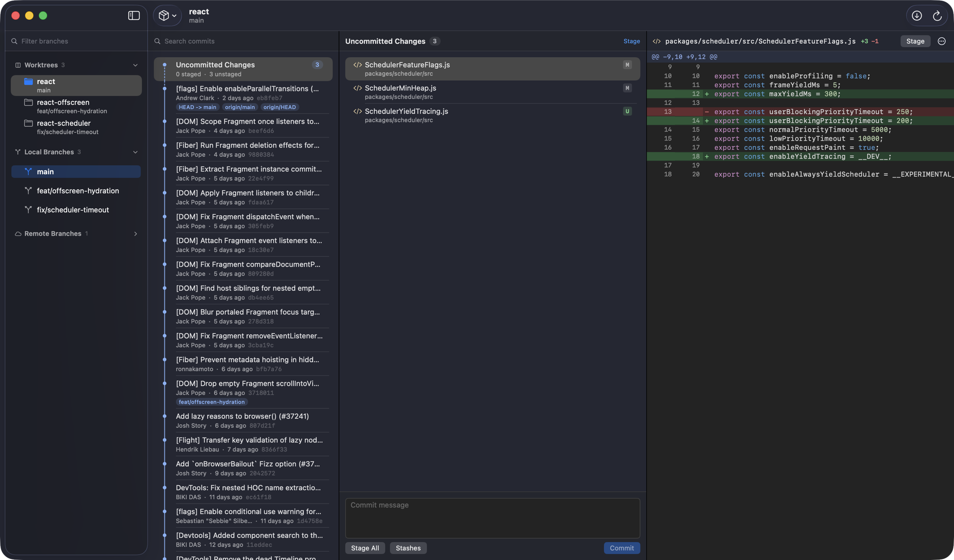Collapse the Local Branches section
The width and height of the screenshot is (954, 560).
[135, 152]
